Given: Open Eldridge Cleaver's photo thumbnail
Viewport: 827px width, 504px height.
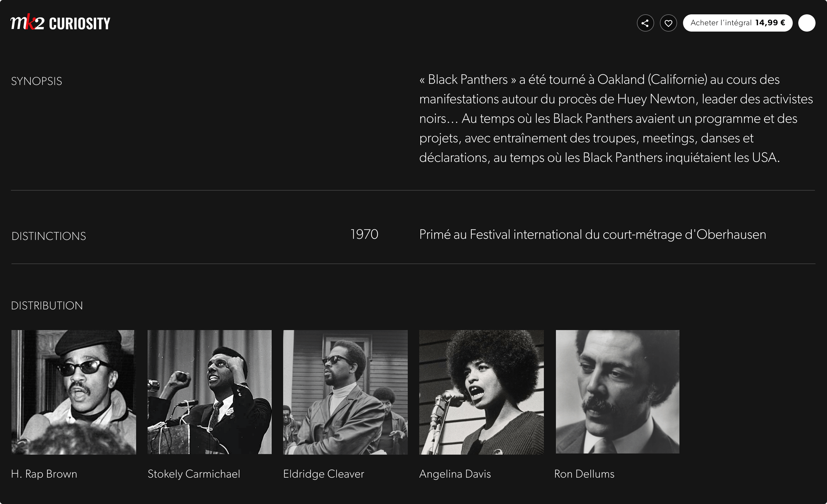Looking at the screenshot, I should click(x=345, y=392).
